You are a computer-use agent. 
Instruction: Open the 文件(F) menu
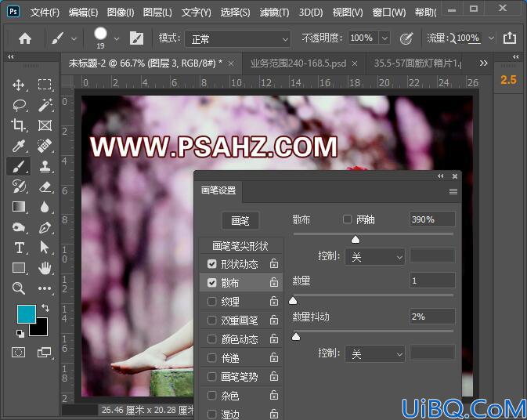45,13
